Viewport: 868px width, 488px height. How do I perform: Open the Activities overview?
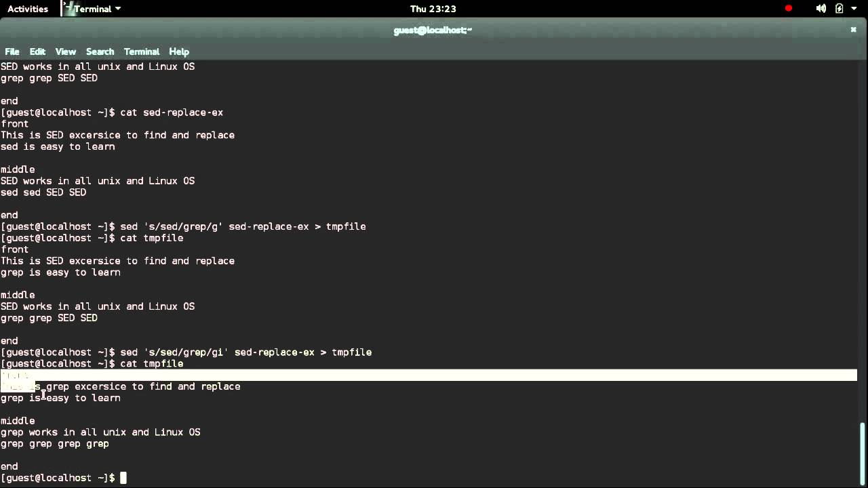pyautogui.click(x=28, y=9)
